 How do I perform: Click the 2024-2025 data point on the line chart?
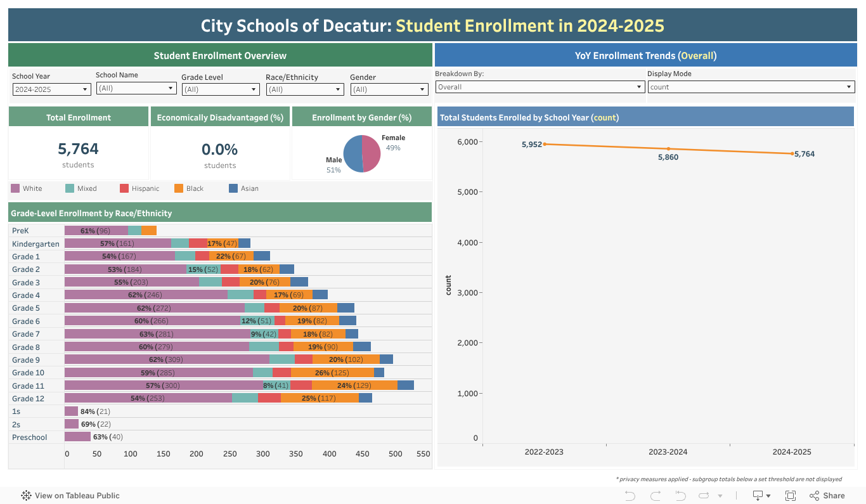[x=792, y=153]
